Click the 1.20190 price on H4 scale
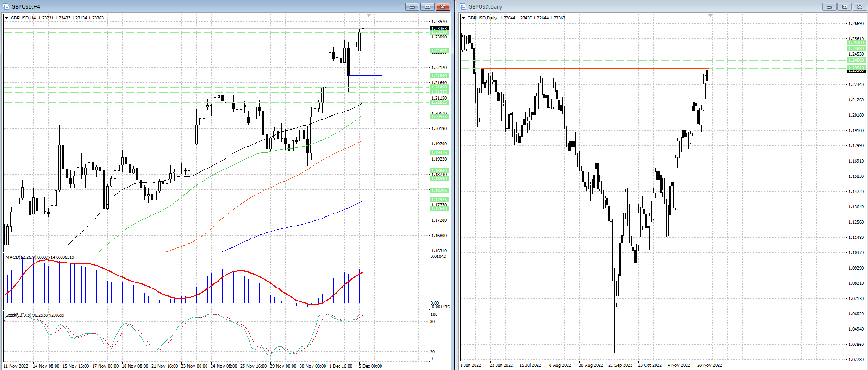The width and height of the screenshot is (868, 370). click(x=439, y=129)
